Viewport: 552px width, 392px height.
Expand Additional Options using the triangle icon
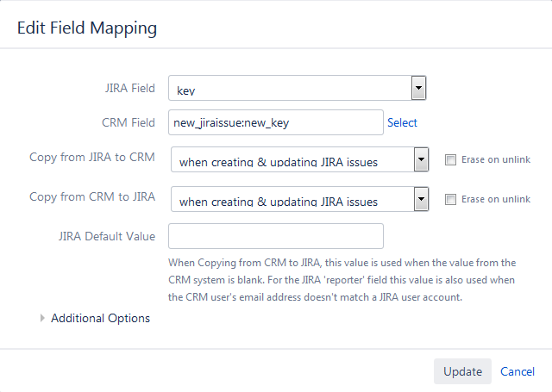click(x=43, y=319)
